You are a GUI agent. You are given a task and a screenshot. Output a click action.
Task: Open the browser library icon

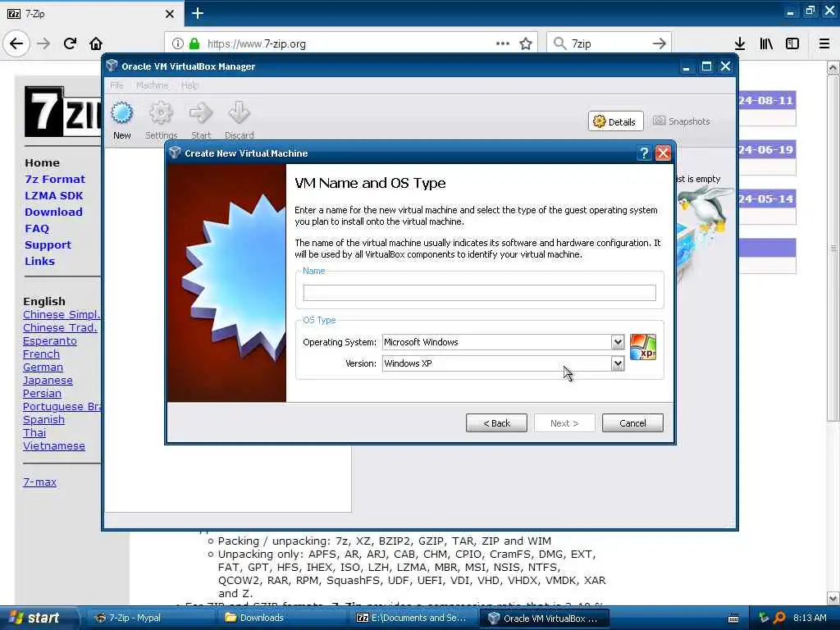(x=766, y=43)
